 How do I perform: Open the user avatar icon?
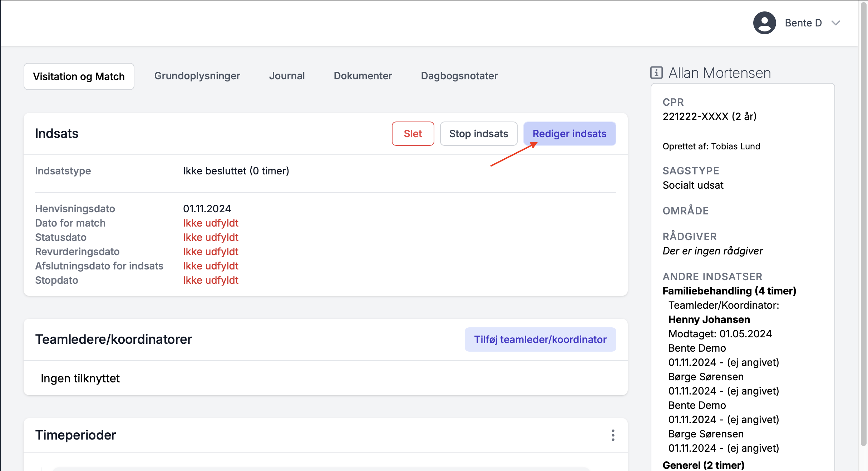click(764, 23)
